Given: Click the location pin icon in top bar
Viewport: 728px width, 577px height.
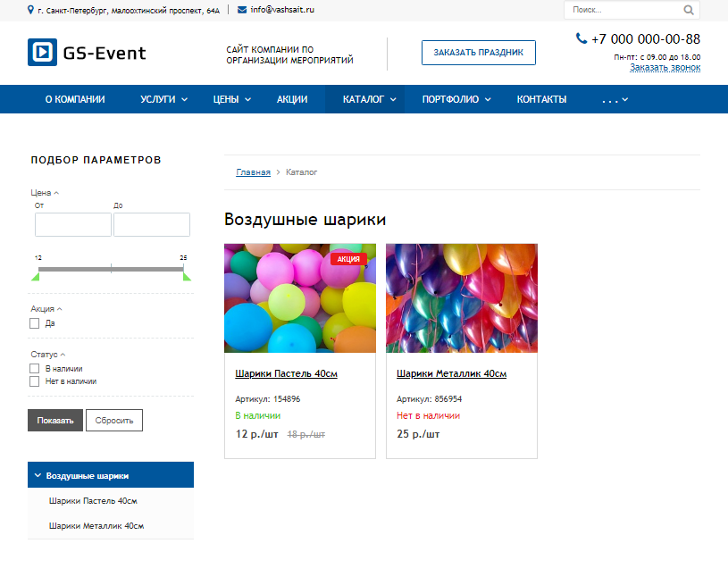Looking at the screenshot, I should click(32, 10).
